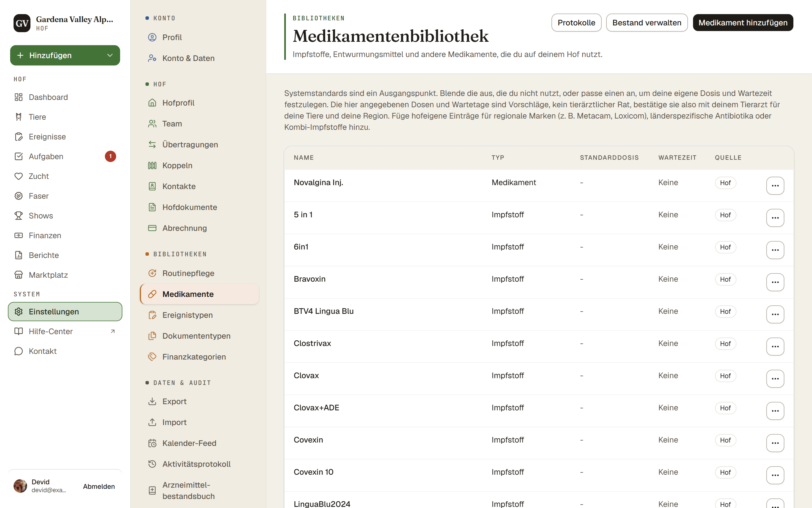Click the Export download icon
This screenshot has height=508, width=812.
click(x=152, y=401)
